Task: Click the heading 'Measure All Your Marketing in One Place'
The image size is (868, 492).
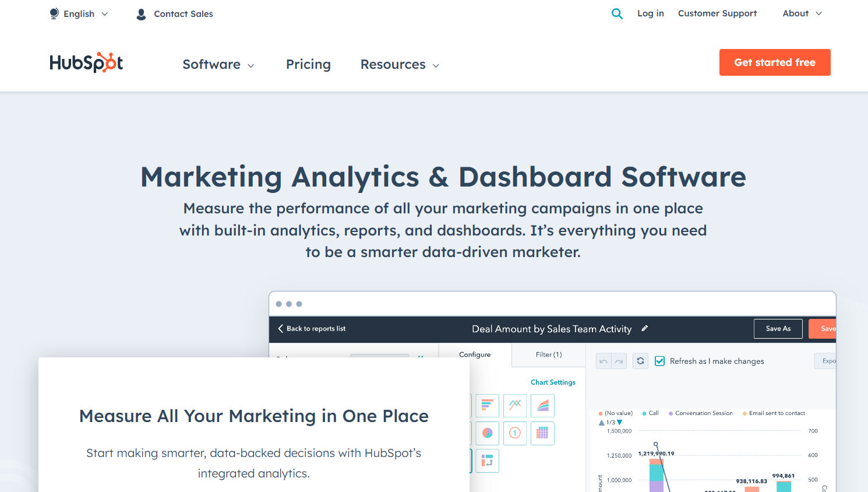Action: click(x=254, y=416)
